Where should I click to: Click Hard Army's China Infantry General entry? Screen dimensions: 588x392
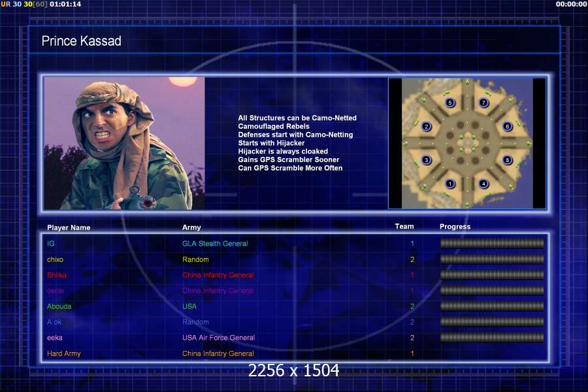(218, 353)
